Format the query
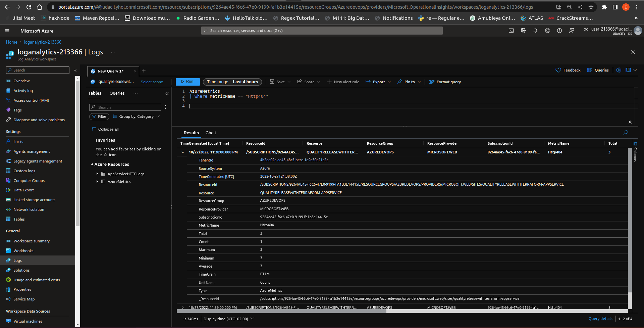The height and width of the screenshot is (328, 644). pyautogui.click(x=445, y=82)
